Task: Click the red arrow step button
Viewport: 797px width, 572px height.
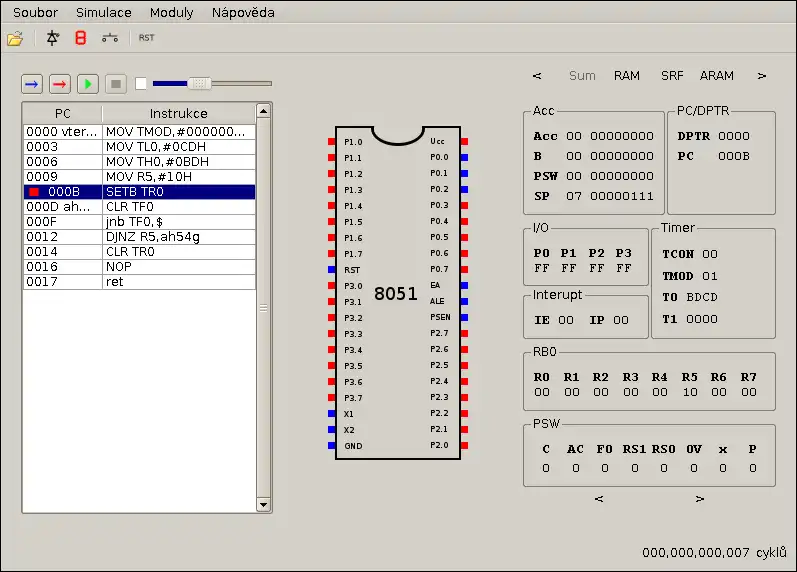Action: pyautogui.click(x=60, y=84)
